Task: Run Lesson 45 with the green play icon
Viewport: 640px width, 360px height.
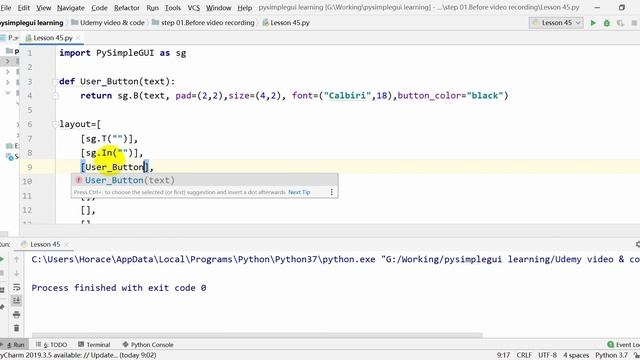Action: click(x=593, y=23)
